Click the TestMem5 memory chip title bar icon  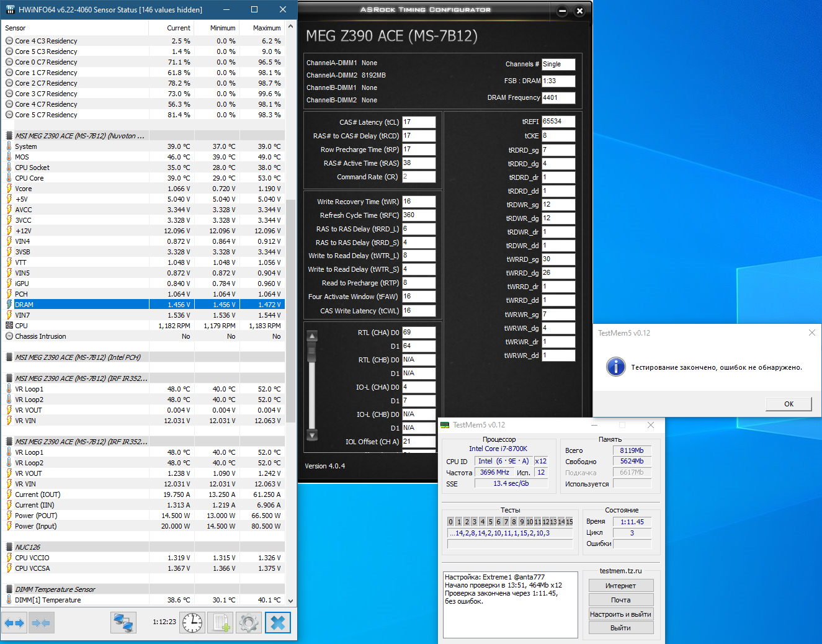pos(445,425)
